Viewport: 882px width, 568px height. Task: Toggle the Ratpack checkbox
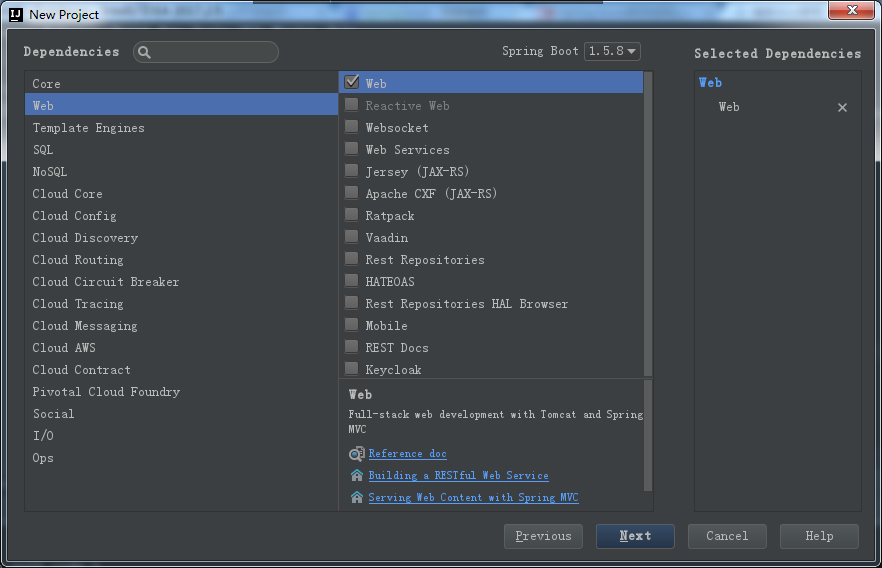point(352,214)
